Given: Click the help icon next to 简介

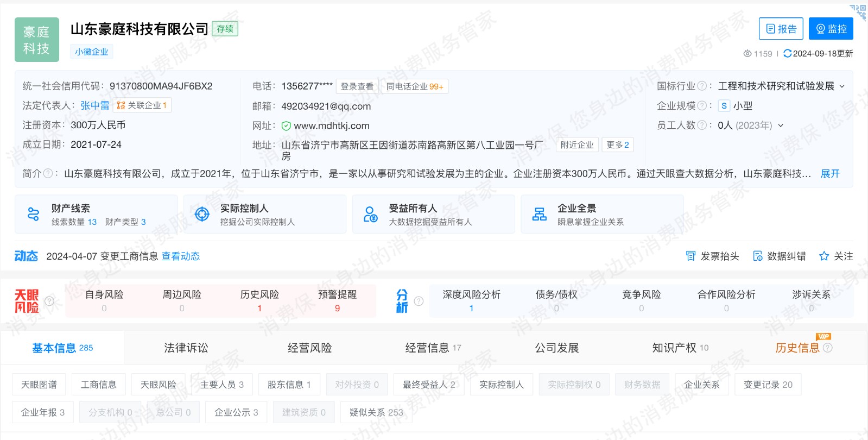Looking at the screenshot, I should [48, 173].
